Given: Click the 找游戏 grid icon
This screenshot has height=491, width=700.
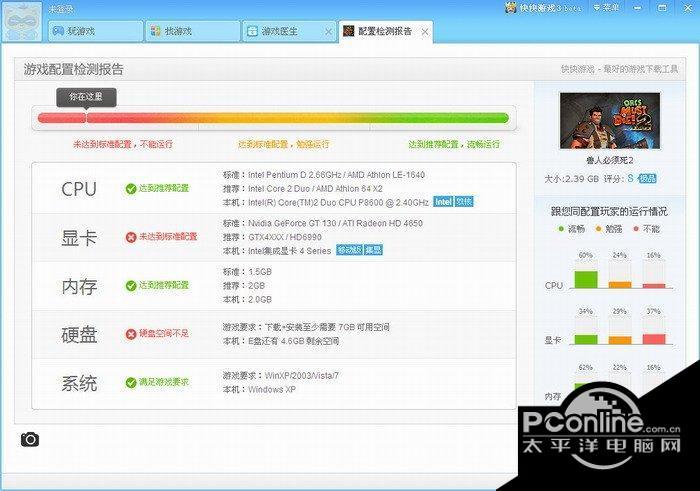Looking at the screenshot, I should [x=156, y=31].
